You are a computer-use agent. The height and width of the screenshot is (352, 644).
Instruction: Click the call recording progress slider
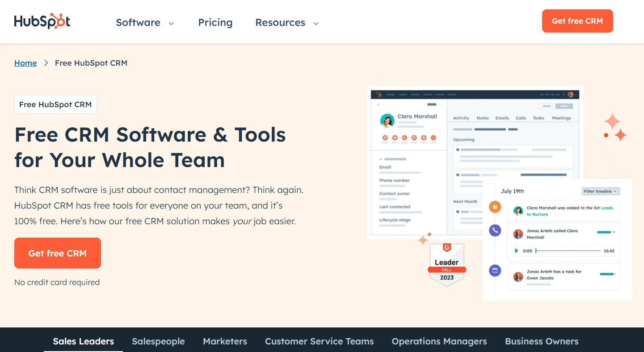(568, 251)
